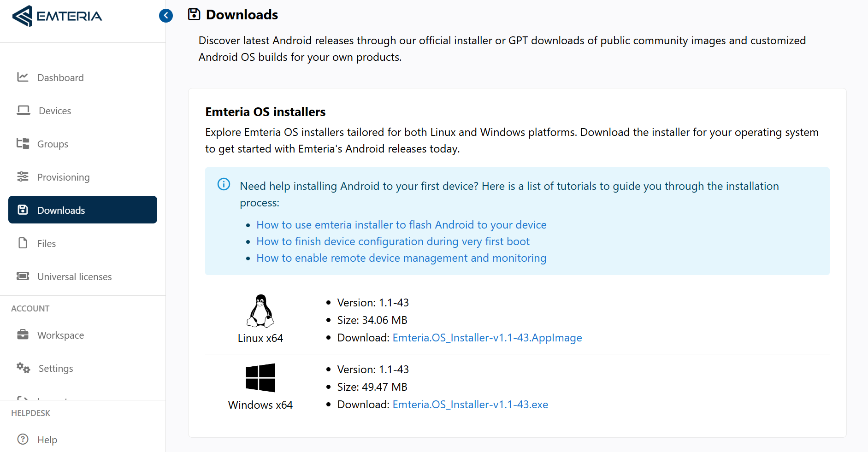Click the Workspace briefcase icon

(x=23, y=335)
